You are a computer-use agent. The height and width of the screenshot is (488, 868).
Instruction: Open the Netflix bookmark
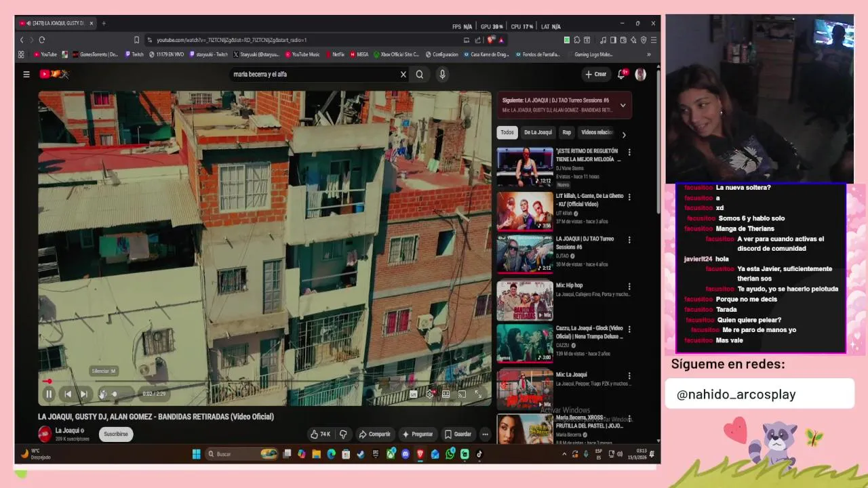(x=336, y=54)
